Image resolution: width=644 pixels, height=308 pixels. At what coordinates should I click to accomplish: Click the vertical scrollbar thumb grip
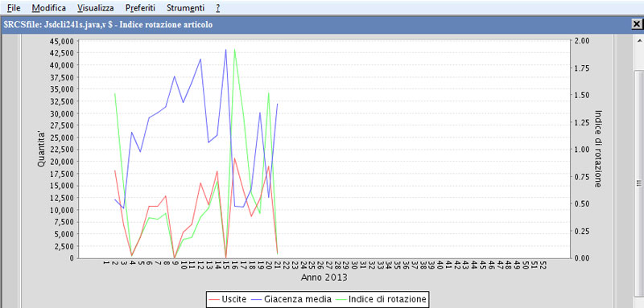638,183
